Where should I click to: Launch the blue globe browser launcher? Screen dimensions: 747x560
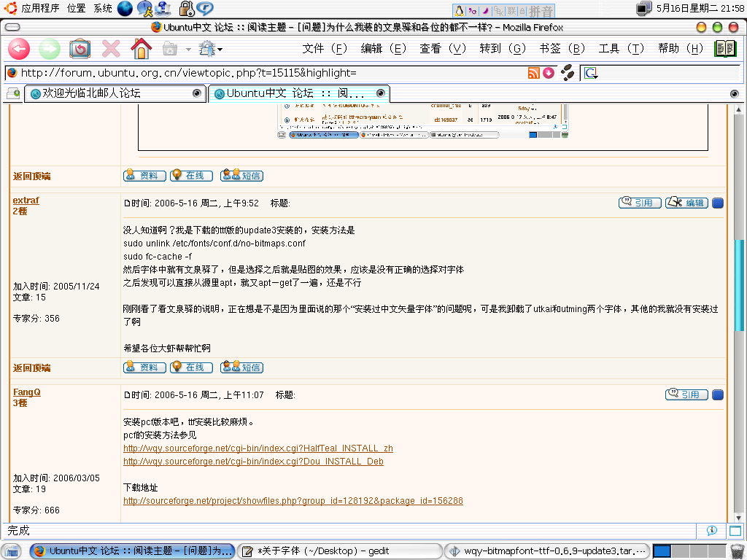click(125, 8)
